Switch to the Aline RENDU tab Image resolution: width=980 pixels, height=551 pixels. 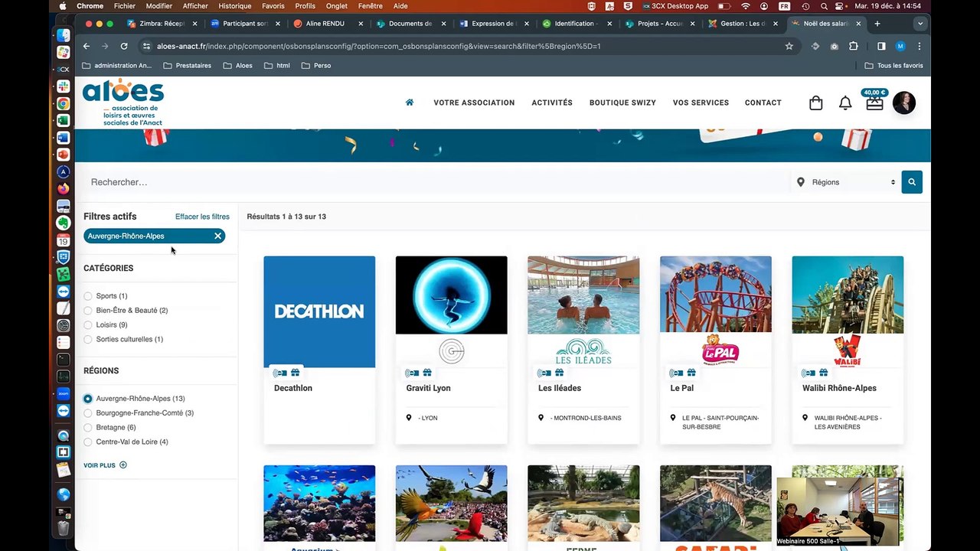pos(329,24)
